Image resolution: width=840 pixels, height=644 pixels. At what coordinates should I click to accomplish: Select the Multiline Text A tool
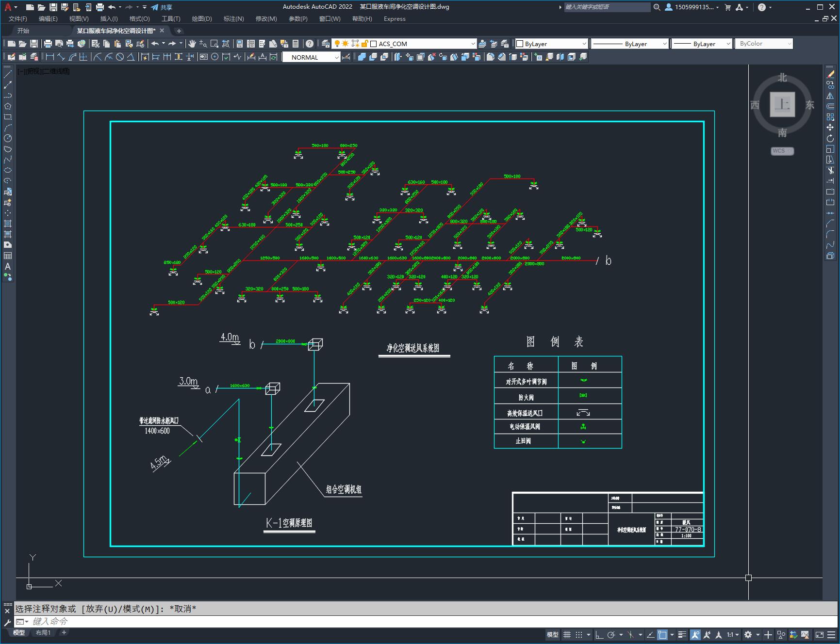point(8,266)
